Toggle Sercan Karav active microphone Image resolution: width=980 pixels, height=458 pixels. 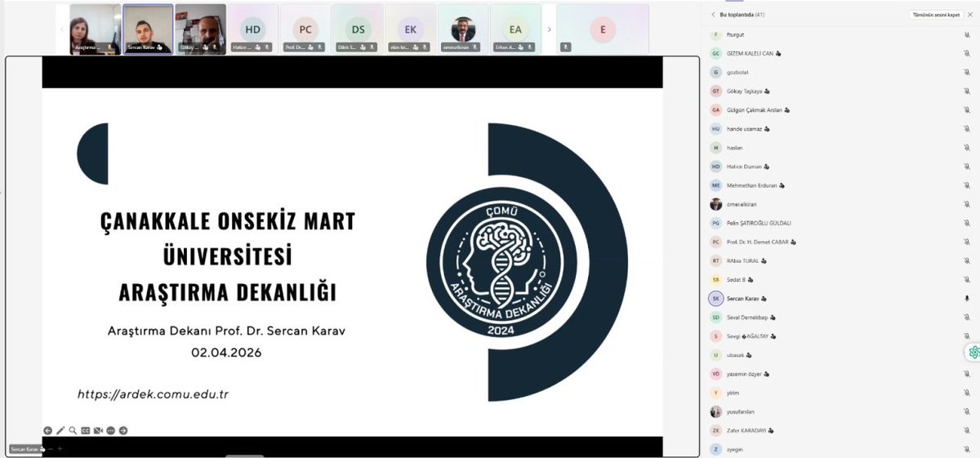[966, 299]
